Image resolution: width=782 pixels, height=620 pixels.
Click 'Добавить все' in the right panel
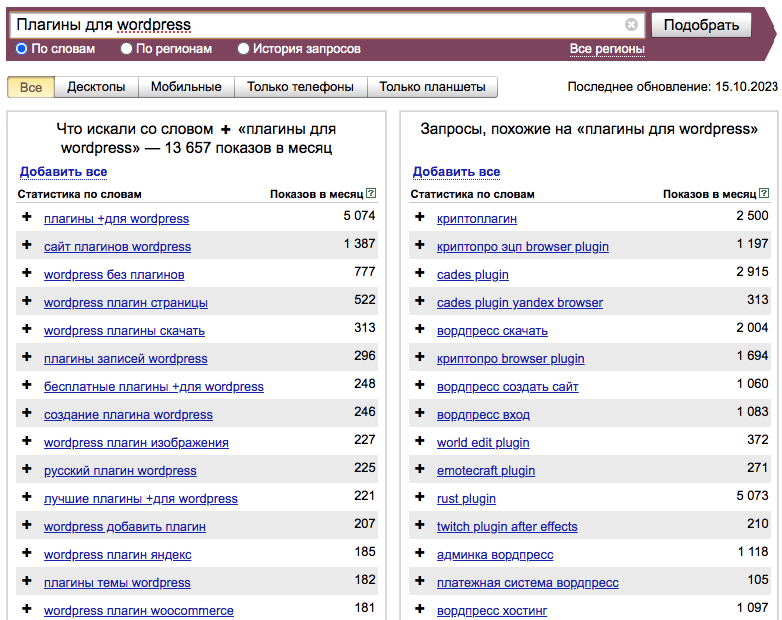[456, 172]
